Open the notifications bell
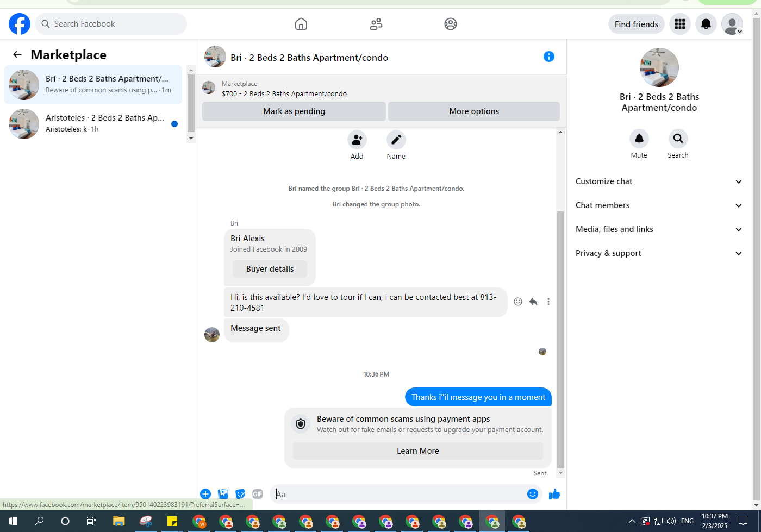The image size is (761, 532). pyautogui.click(x=706, y=24)
